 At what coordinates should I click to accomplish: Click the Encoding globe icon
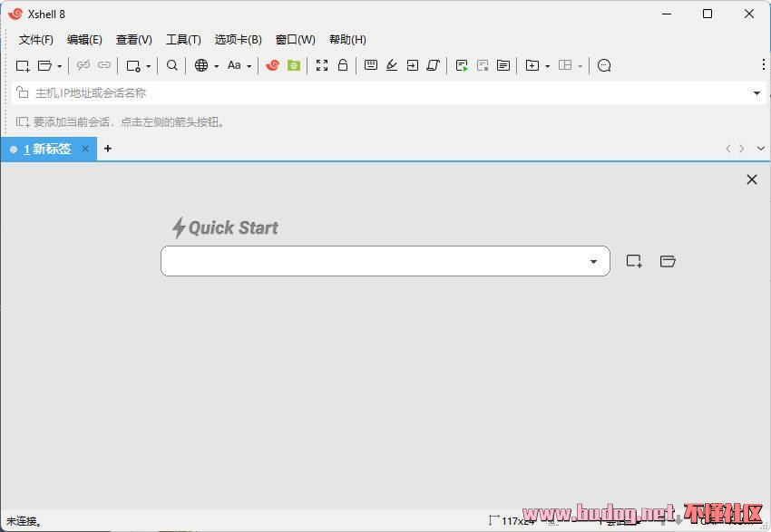tap(201, 65)
